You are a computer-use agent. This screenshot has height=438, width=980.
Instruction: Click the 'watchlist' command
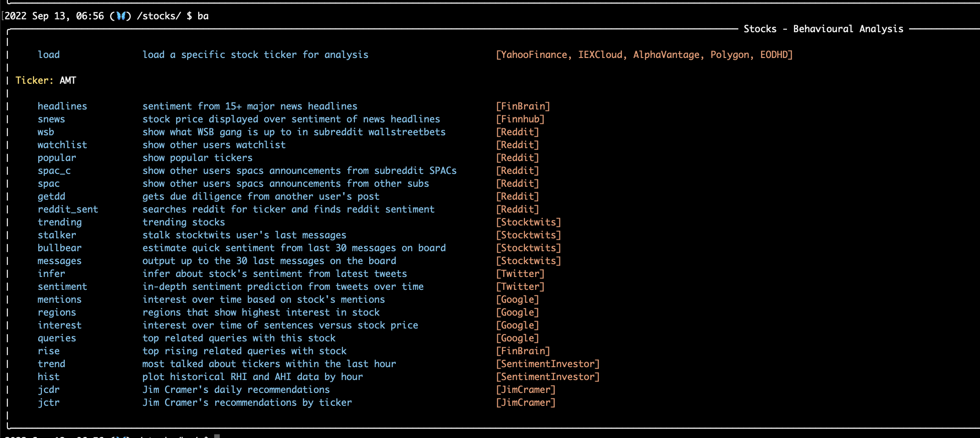62,145
